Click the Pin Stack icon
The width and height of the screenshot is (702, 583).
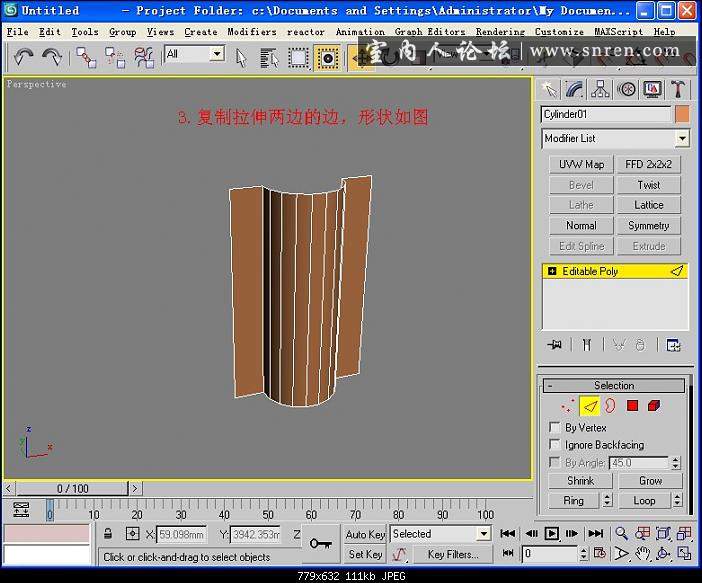point(555,345)
